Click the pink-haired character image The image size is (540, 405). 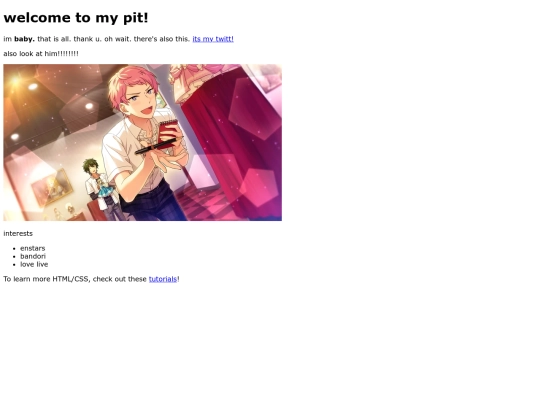pos(143,142)
